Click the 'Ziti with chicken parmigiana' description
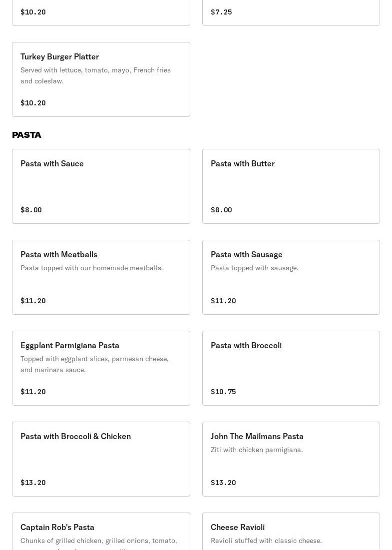Viewport: 392px width, 550px height. click(x=257, y=450)
